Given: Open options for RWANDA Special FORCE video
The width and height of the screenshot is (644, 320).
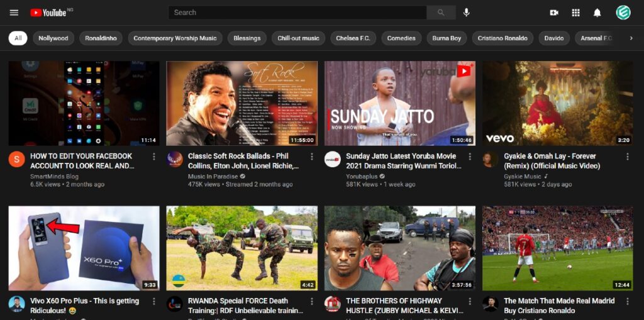Looking at the screenshot, I should (x=312, y=302).
